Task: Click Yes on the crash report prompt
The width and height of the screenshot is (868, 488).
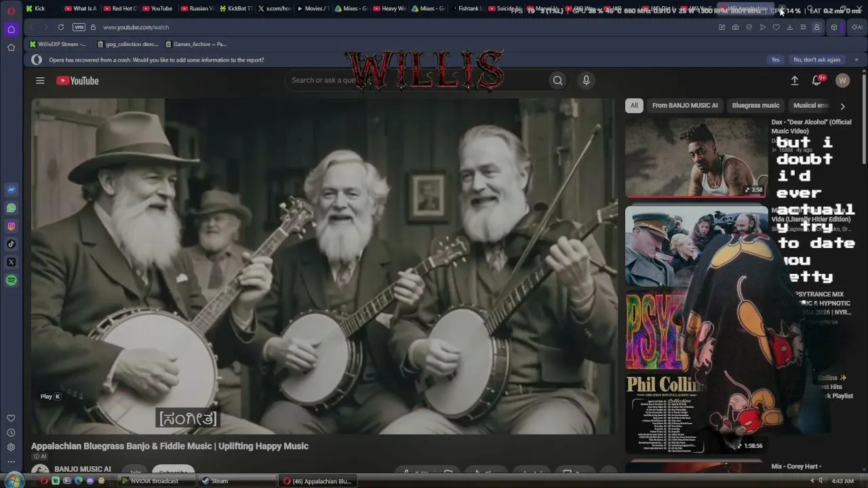Action: (x=775, y=60)
